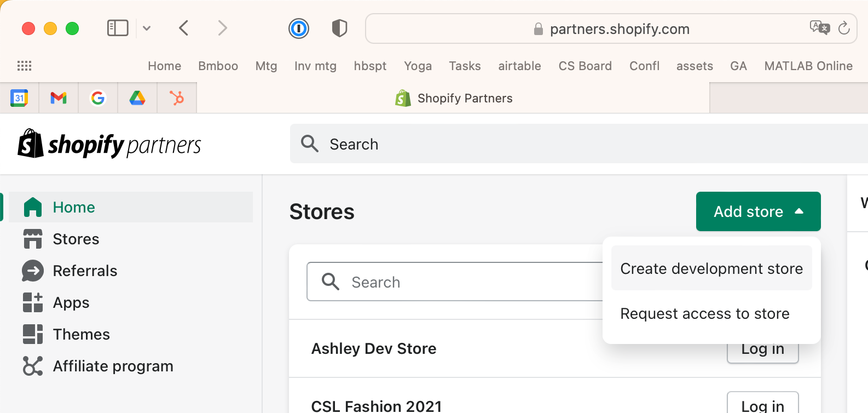Click the Shopify Partners logo
The image size is (868, 413).
click(109, 144)
